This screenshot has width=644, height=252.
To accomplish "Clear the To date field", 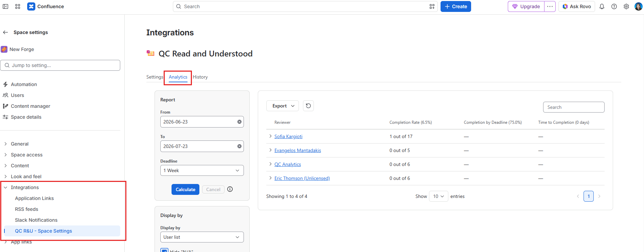I will click(239, 146).
